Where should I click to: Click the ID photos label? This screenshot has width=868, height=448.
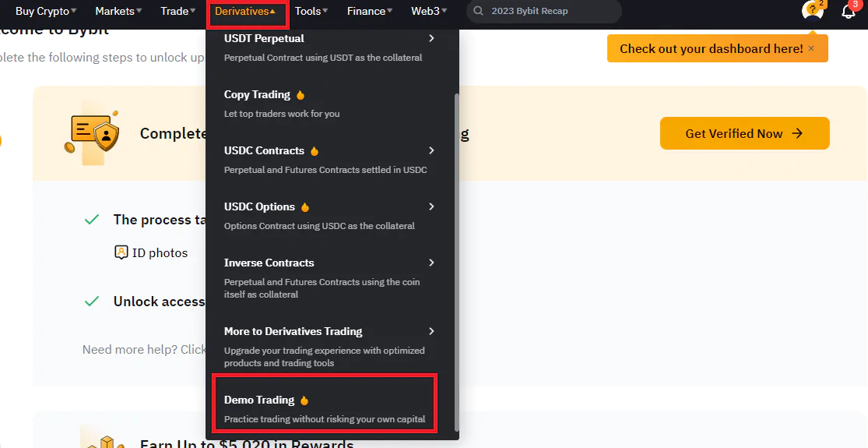tap(160, 252)
